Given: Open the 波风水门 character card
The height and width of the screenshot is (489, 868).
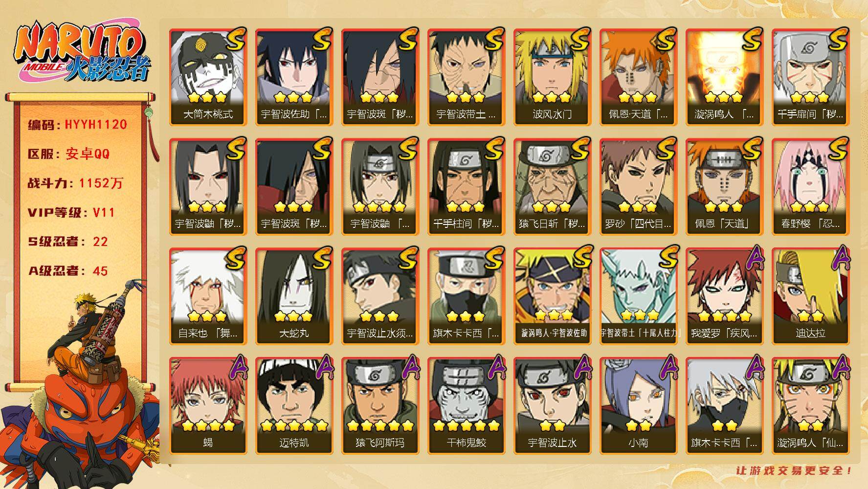Looking at the screenshot, I should point(552,77).
